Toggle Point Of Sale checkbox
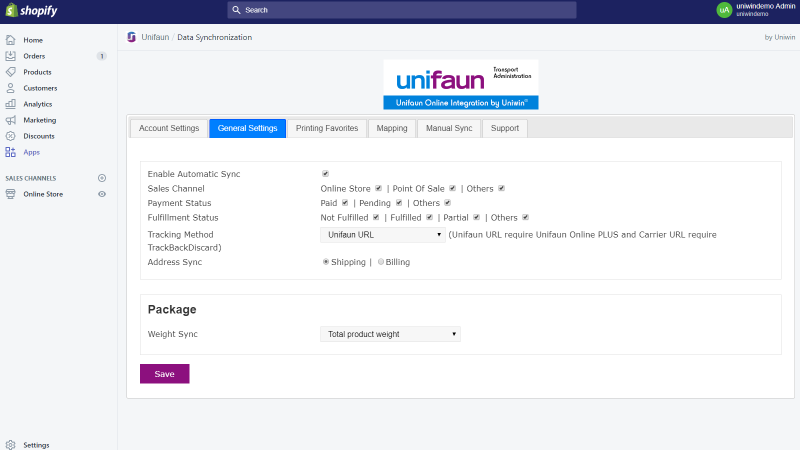This screenshot has height=450, width=800. tap(453, 188)
